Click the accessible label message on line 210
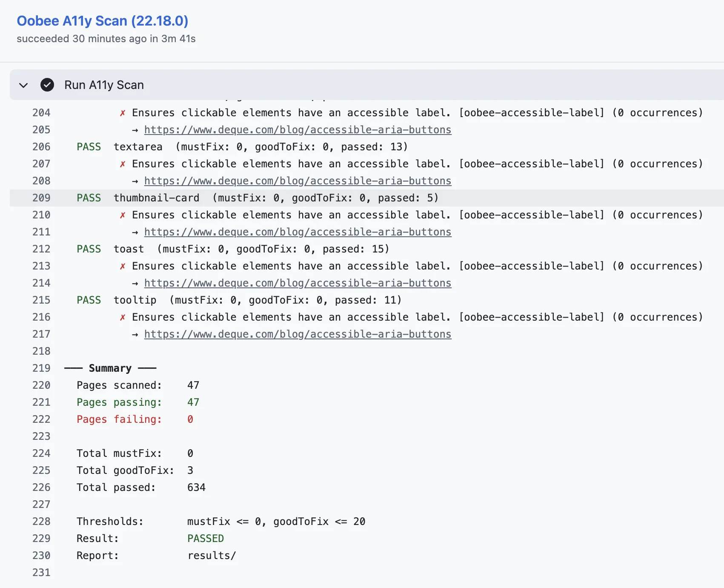The width and height of the screenshot is (724, 588). pos(417,215)
